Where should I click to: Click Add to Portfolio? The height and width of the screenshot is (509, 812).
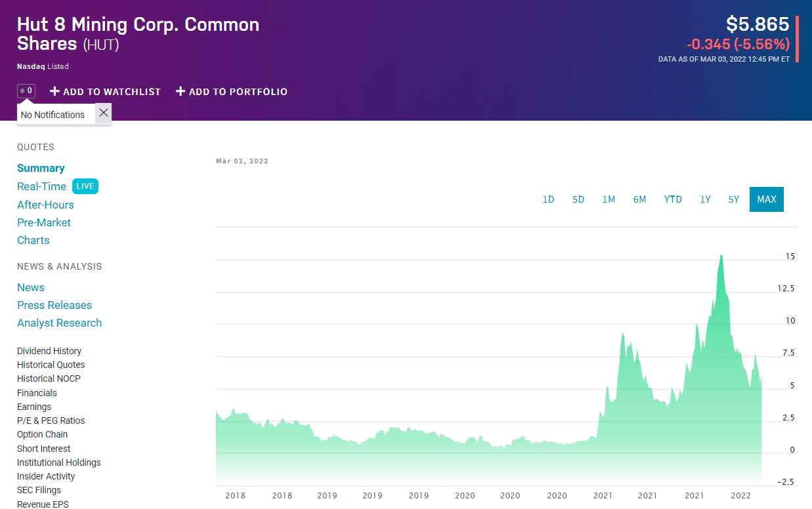point(232,92)
